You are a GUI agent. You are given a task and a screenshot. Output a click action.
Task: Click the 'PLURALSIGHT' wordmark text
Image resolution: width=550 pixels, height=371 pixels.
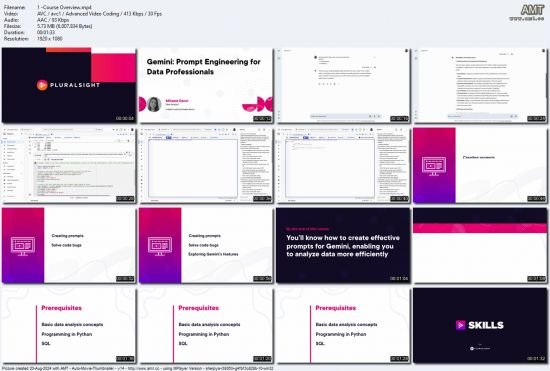tap(75, 85)
